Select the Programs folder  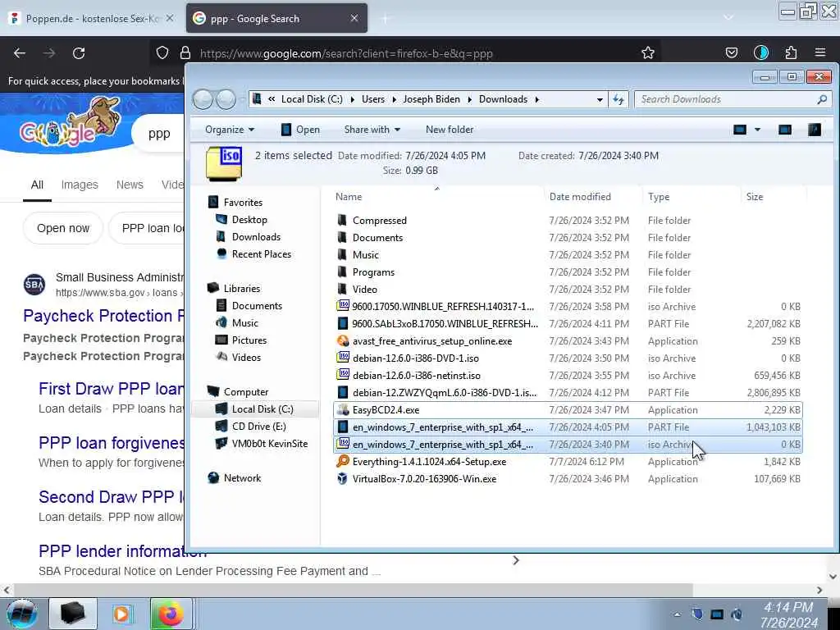pos(373,272)
